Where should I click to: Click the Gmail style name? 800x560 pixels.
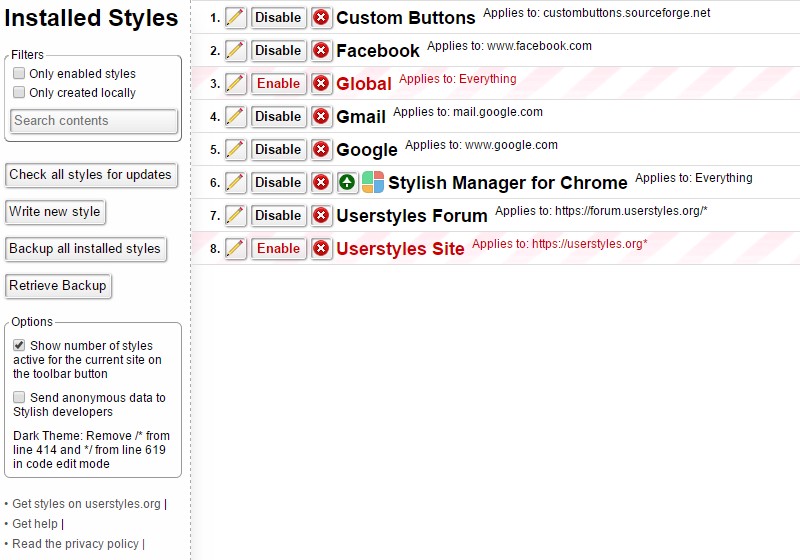pyautogui.click(x=361, y=117)
